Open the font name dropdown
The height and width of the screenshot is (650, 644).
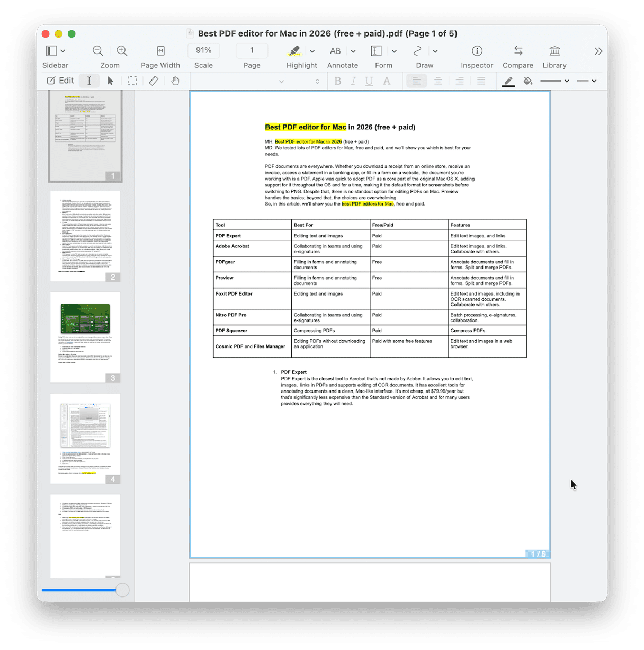[281, 81]
